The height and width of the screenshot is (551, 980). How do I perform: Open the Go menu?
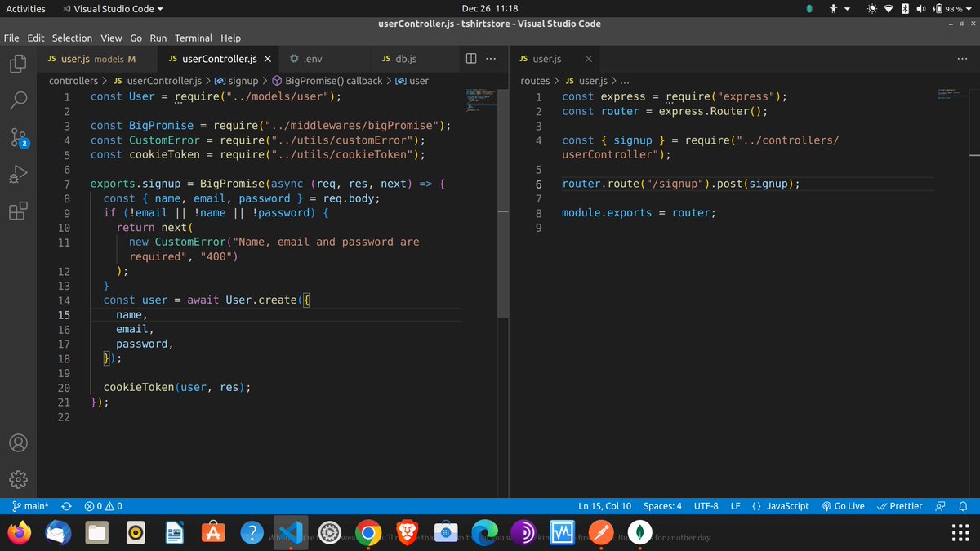click(136, 38)
